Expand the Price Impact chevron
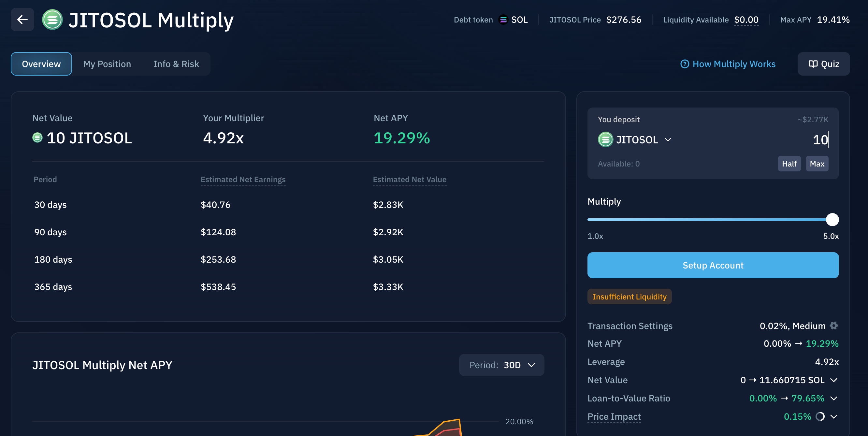868x436 pixels. [x=834, y=416]
